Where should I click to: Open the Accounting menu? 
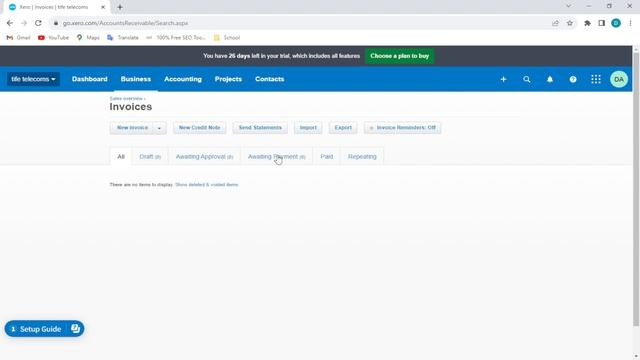point(183,79)
